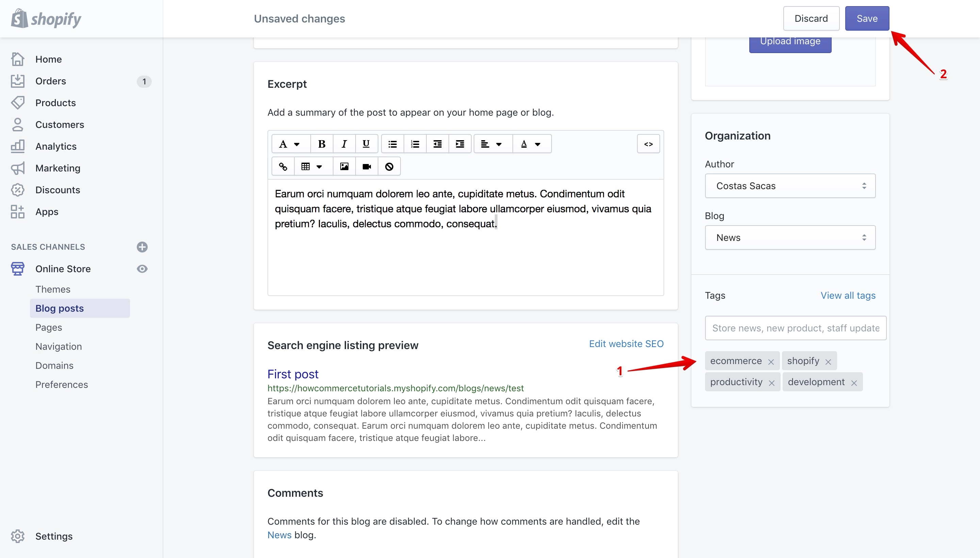View Online Store with eye icon
980x558 pixels.
point(142,269)
